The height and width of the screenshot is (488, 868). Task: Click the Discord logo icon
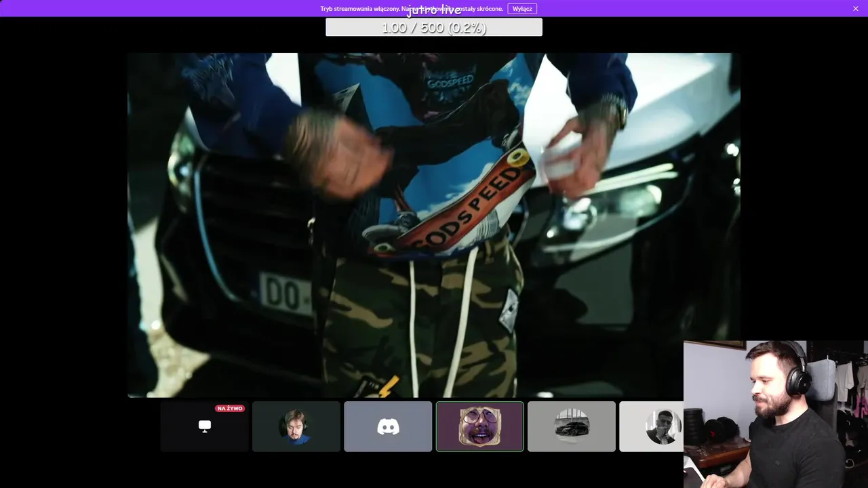click(x=388, y=426)
